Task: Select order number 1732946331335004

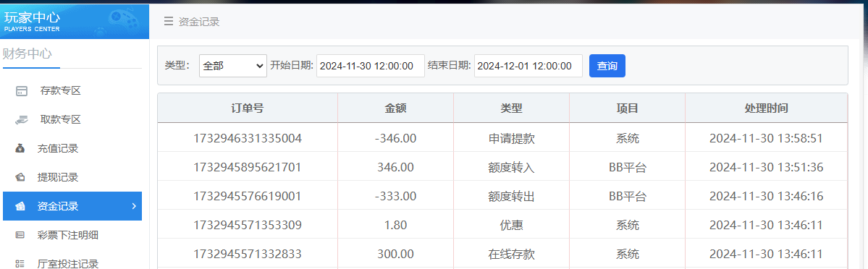Action: pyautogui.click(x=248, y=138)
